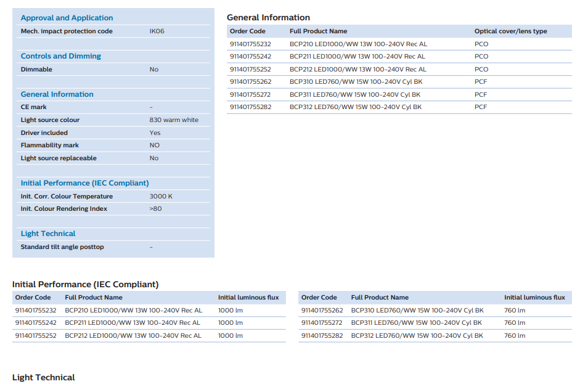This screenshot has width=588, height=384.
Task: Click the 'Optical cover/lens type' column header
Action: (x=511, y=31)
